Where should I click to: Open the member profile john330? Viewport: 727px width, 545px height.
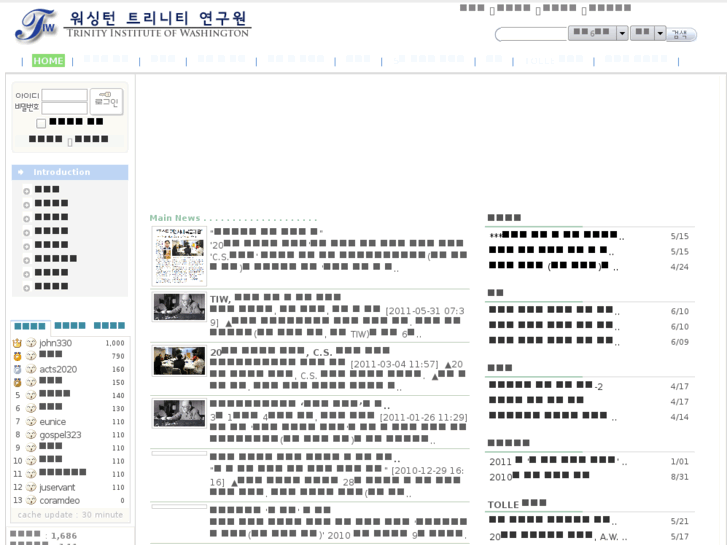[x=55, y=343]
